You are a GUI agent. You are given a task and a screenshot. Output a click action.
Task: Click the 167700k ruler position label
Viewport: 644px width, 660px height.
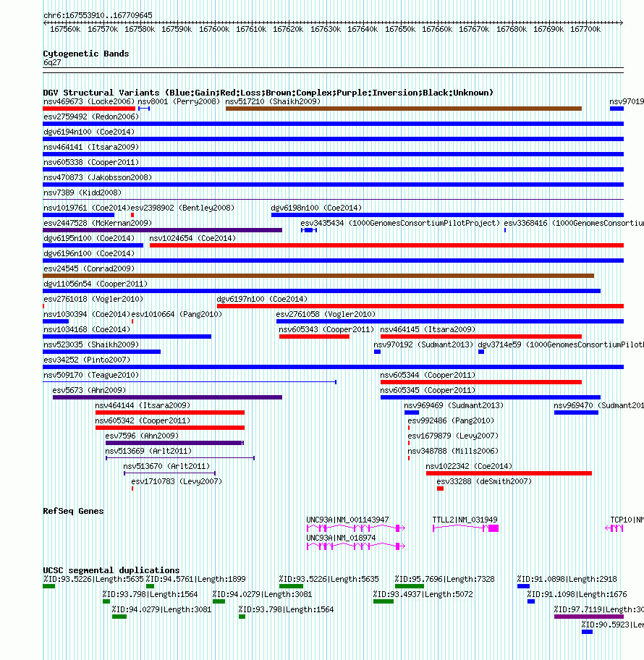pos(585,29)
